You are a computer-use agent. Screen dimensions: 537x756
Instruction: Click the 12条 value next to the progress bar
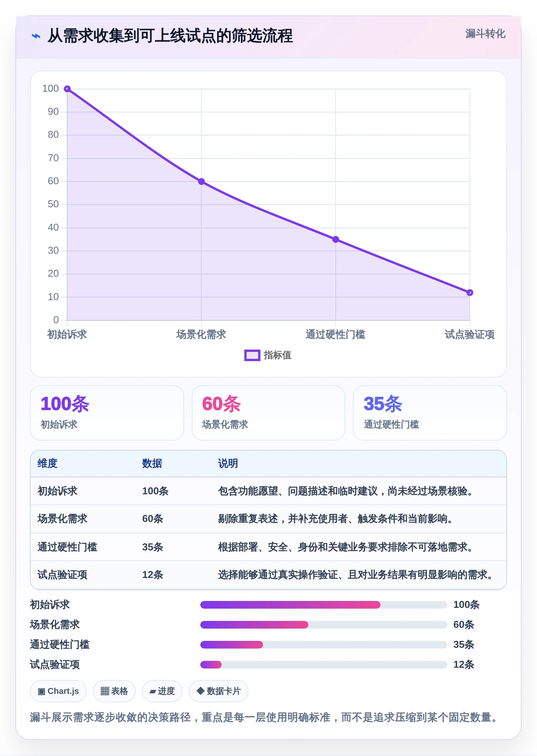coord(464,665)
